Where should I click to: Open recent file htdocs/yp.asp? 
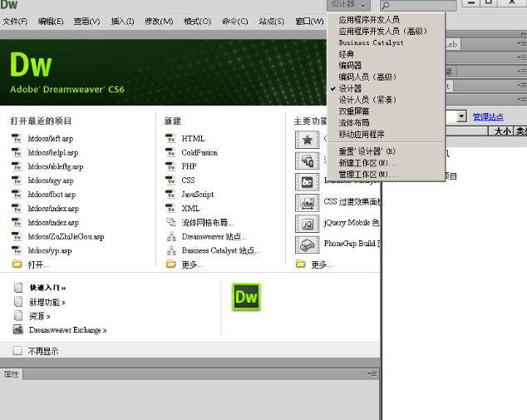50,251
